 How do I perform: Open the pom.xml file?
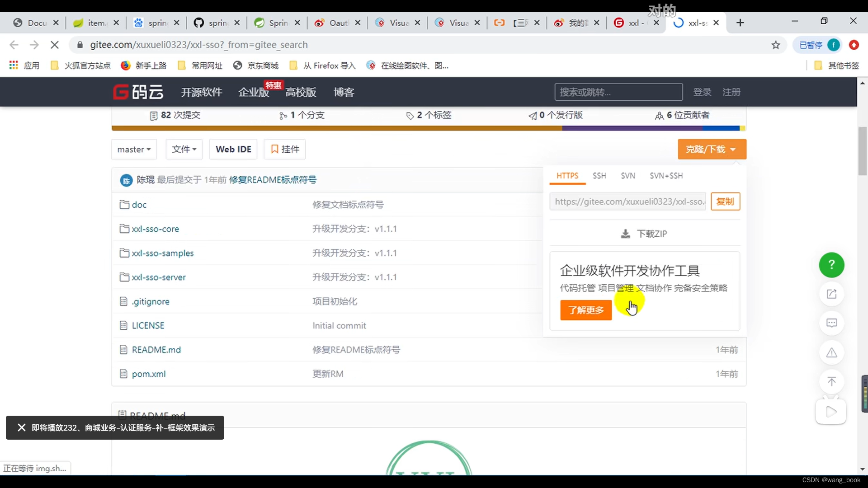[x=148, y=374]
